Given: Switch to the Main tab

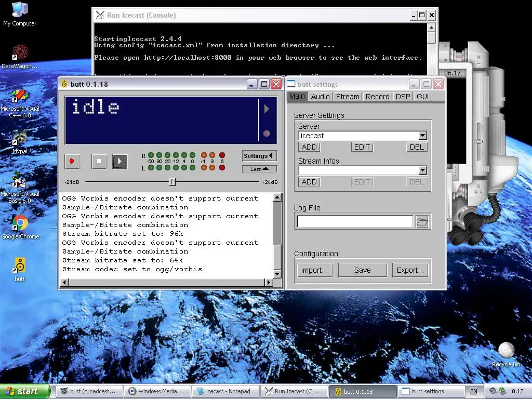Looking at the screenshot, I should click(297, 96).
